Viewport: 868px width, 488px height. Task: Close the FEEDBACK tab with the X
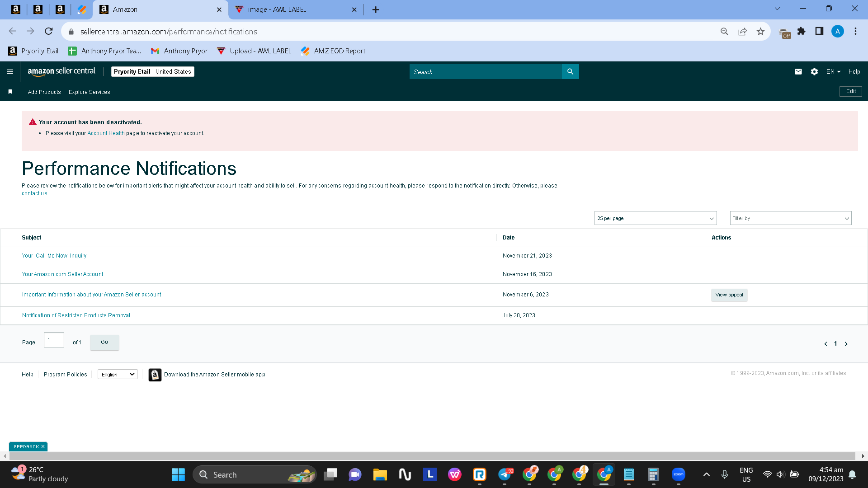pyautogui.click(x=43, y=446)
